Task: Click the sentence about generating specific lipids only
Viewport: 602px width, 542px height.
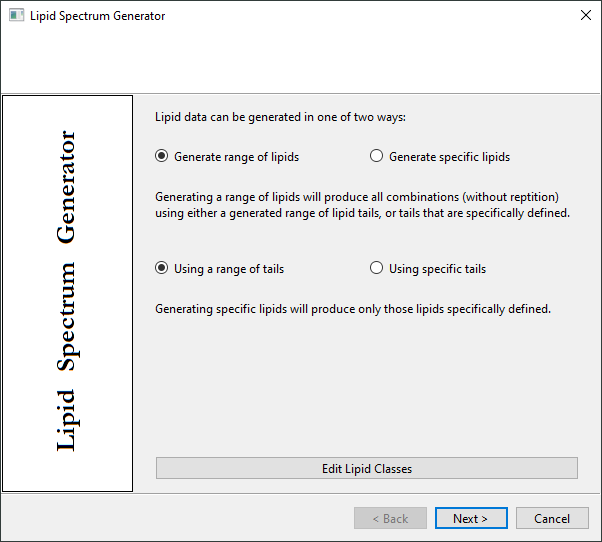Action: (x=353, y=309)
